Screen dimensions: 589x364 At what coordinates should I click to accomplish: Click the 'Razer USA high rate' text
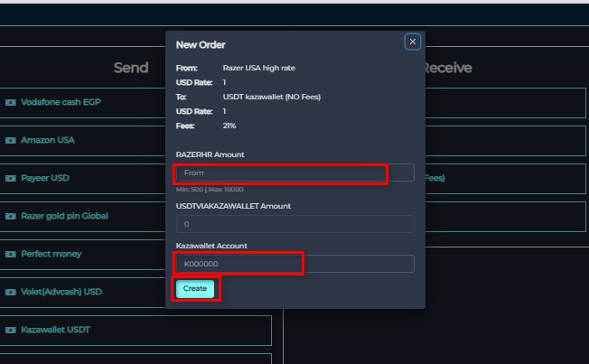pyautogui.click(x=258, y=68)
